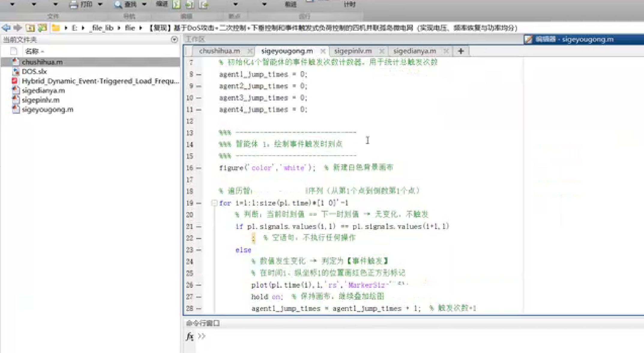Image resolution: width=644 pixels, height=353 pixels.
Task: Click the 名称 column header
Action: pyautogui.click(x=32, y=51)
